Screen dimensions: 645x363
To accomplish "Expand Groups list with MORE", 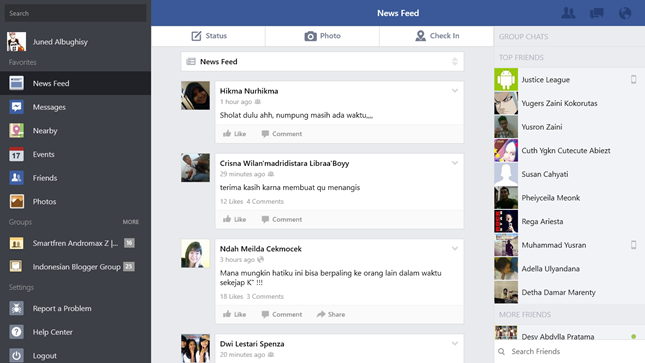I will 131,222.
